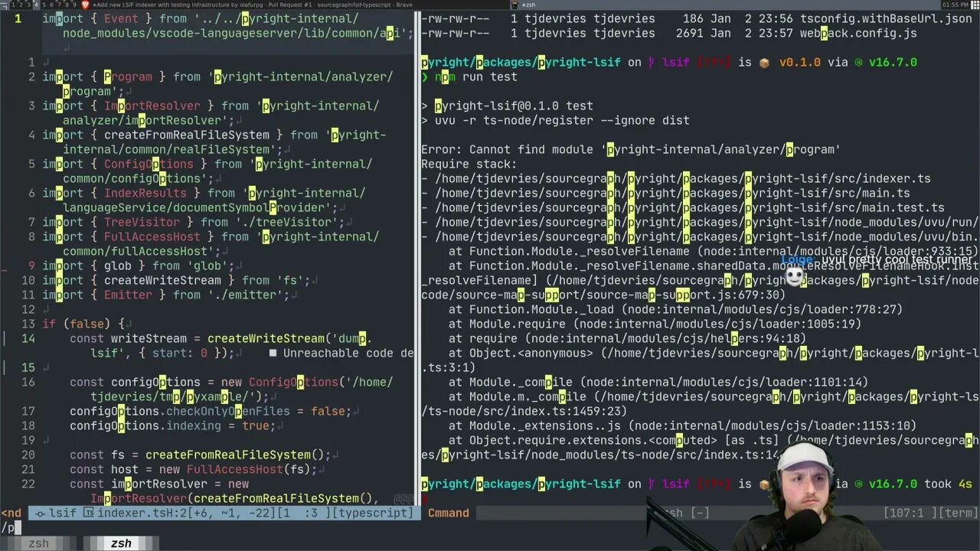Screen dimensions: 980x551
Task: Click chat overlay 'uvu pretty cool test runner'
Action: [897, 260]
